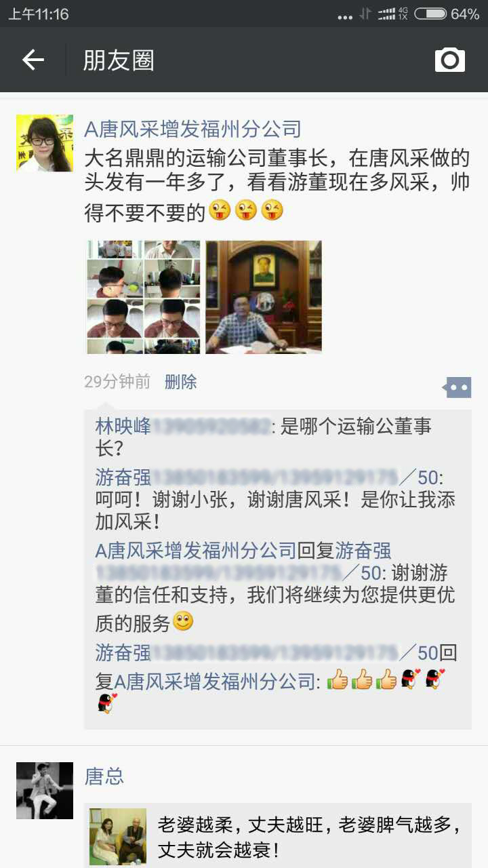Open the camera icon to post
This screenshot has height=868, width=488.
[x=450, y=60]
